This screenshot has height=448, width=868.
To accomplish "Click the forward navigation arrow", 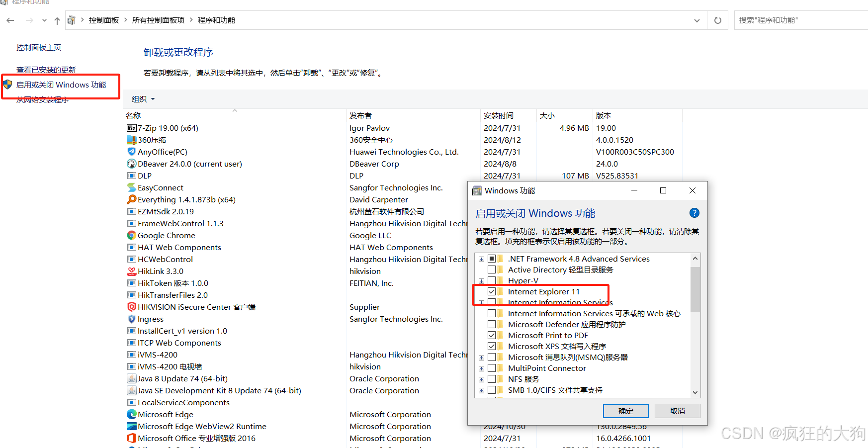I will click(x=29, y=20).
